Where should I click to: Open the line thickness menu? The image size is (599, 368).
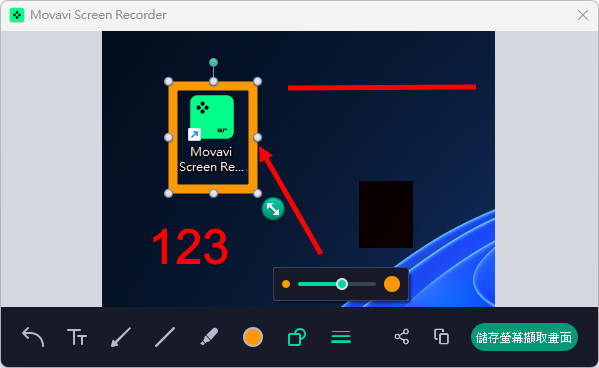341,337
